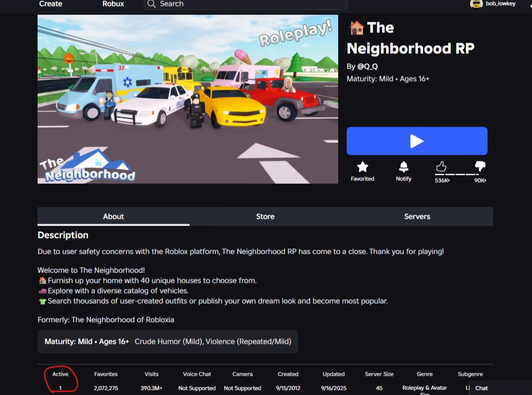Toggle the Favorited star icon

(362, 167)
